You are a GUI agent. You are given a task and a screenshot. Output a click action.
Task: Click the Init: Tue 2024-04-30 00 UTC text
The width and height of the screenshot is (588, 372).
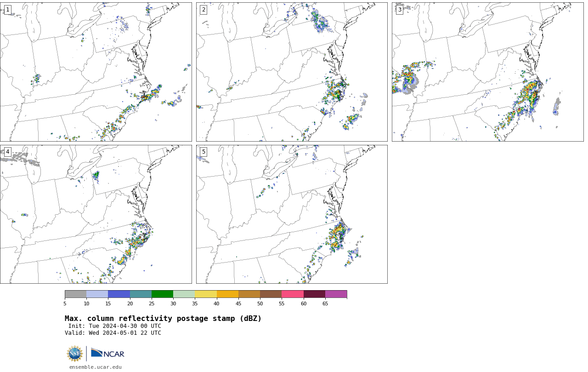point(115,326)
